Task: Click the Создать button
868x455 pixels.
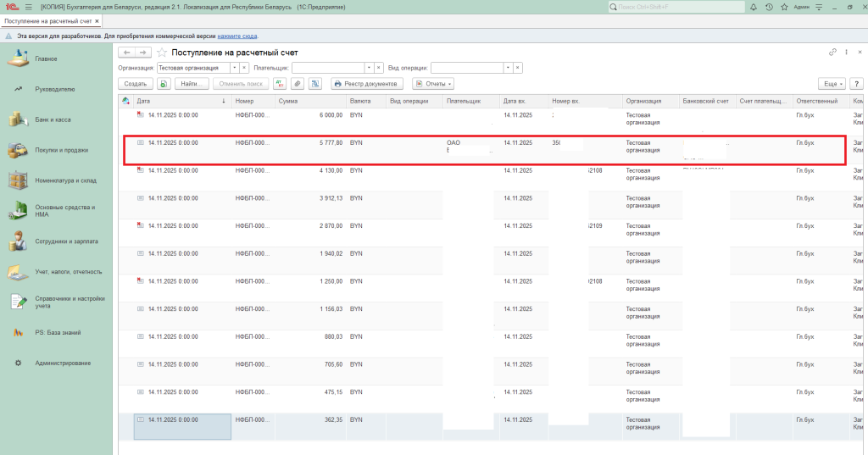Action: pos(136,84)
